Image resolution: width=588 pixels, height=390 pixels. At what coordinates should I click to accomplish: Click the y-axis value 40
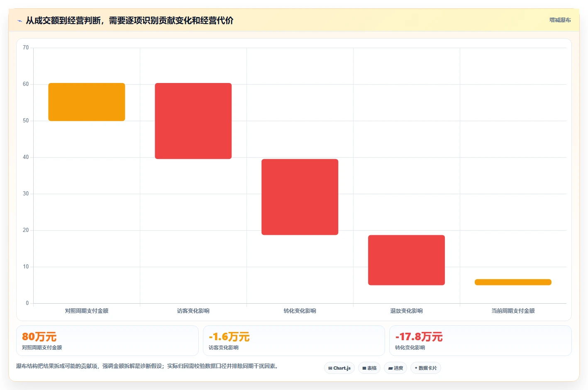26,157
